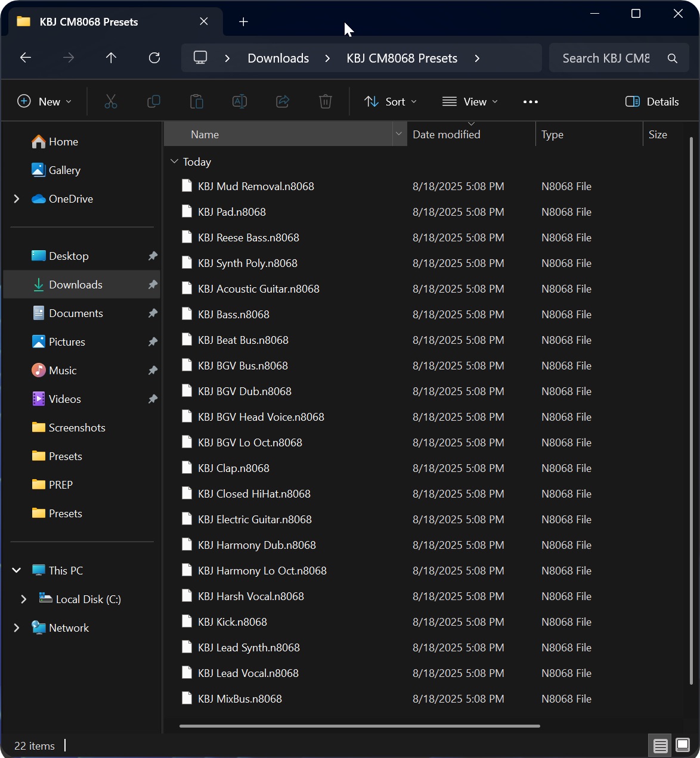Click the PC monitor icon in address bar

tap(200, 58)
